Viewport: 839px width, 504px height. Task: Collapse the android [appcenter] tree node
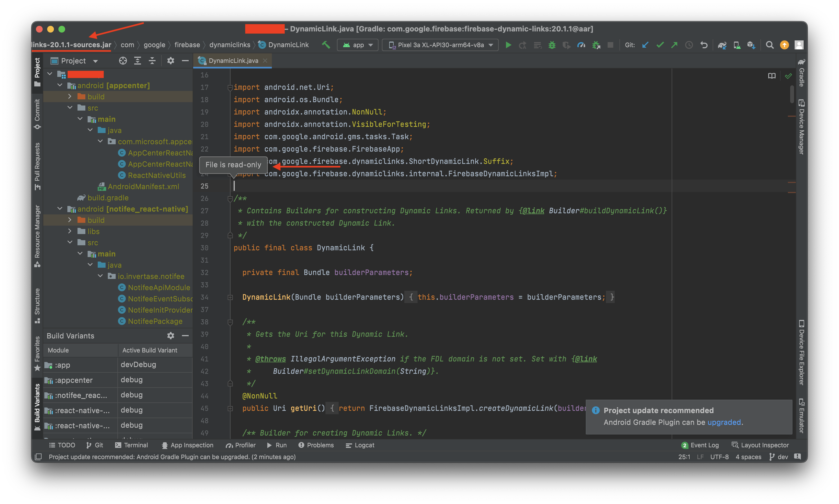click(x=60, y=85)
